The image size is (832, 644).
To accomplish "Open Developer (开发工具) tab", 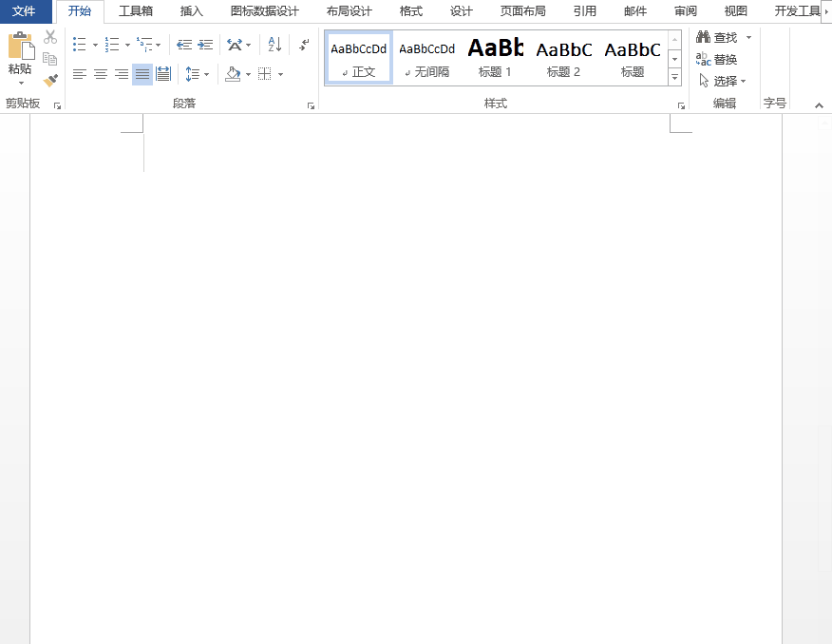I will (797, 11).
